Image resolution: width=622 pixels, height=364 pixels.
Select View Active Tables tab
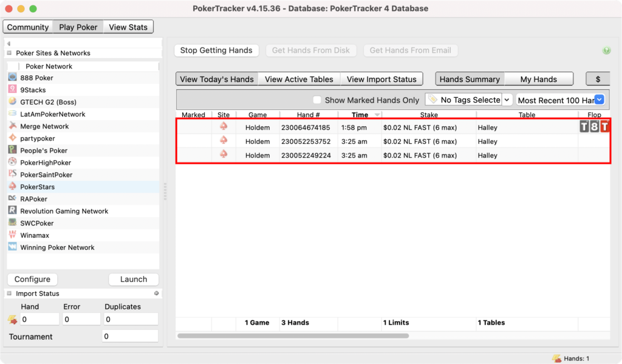299,79
